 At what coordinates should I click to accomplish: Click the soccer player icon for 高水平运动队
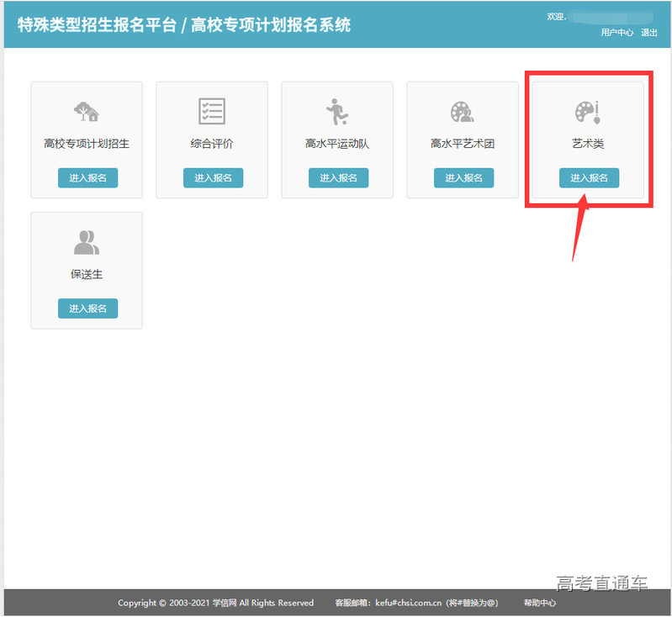(x=337, y=111)
